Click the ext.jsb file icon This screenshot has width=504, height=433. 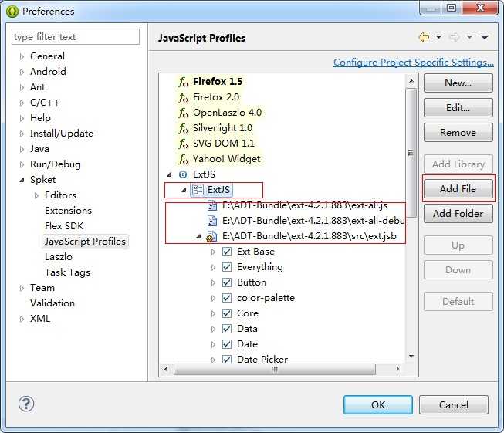coord(211,237)
